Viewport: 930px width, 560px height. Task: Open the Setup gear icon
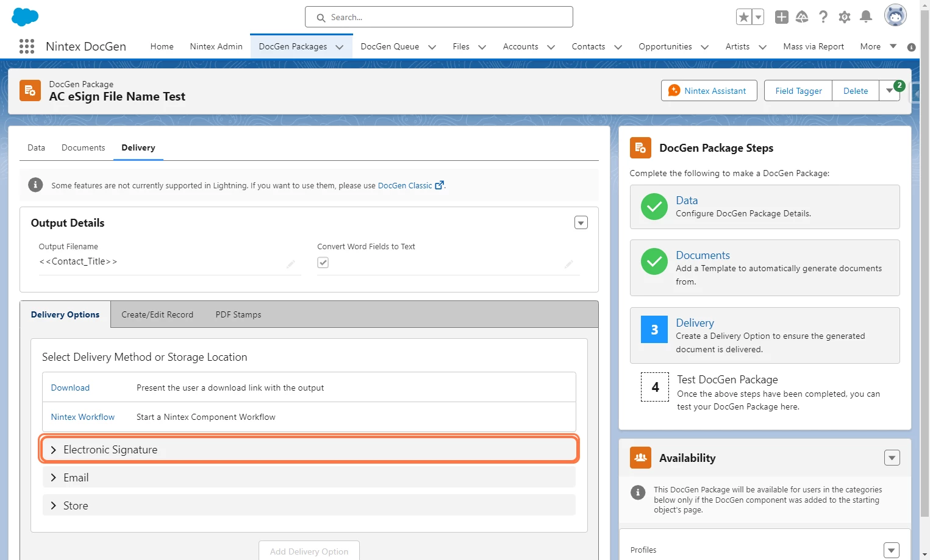[845, 17]
